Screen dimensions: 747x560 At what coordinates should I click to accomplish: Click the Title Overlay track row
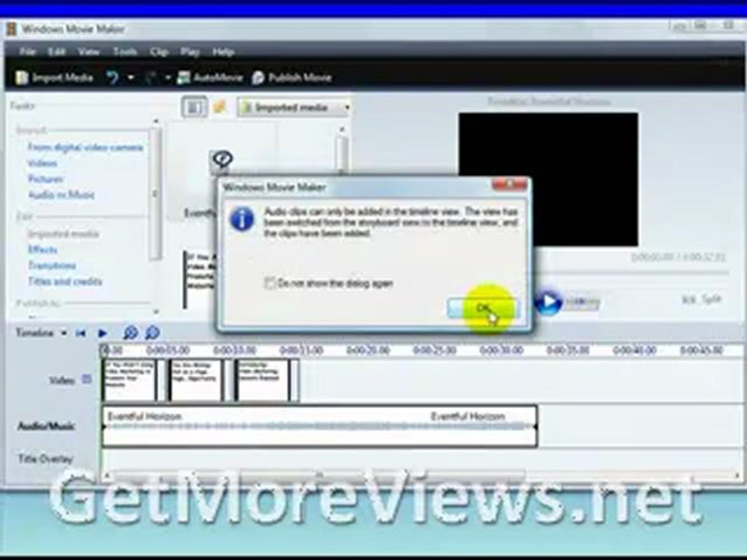423,459
